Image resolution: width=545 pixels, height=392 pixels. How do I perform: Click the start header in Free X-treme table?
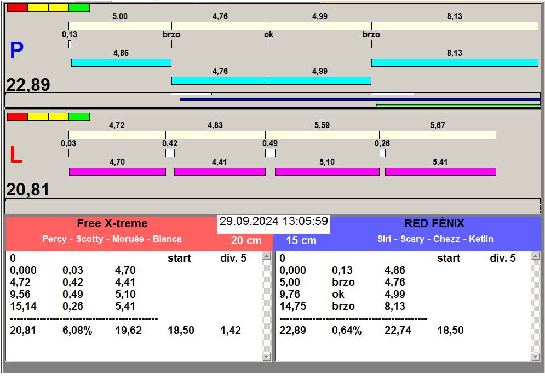pyautogui.click(x=179, y=258)
